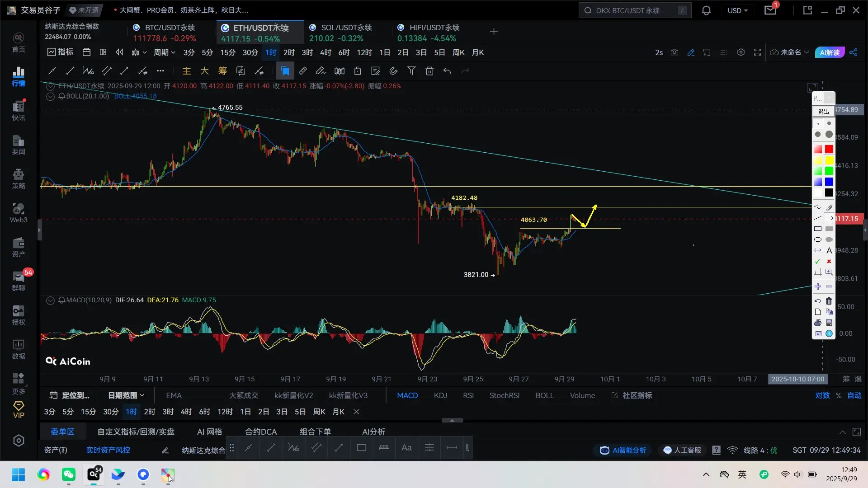Select eraser in floating pen palette
The width and height of the screenshot is (868, 488).
(x=829, y=207)
